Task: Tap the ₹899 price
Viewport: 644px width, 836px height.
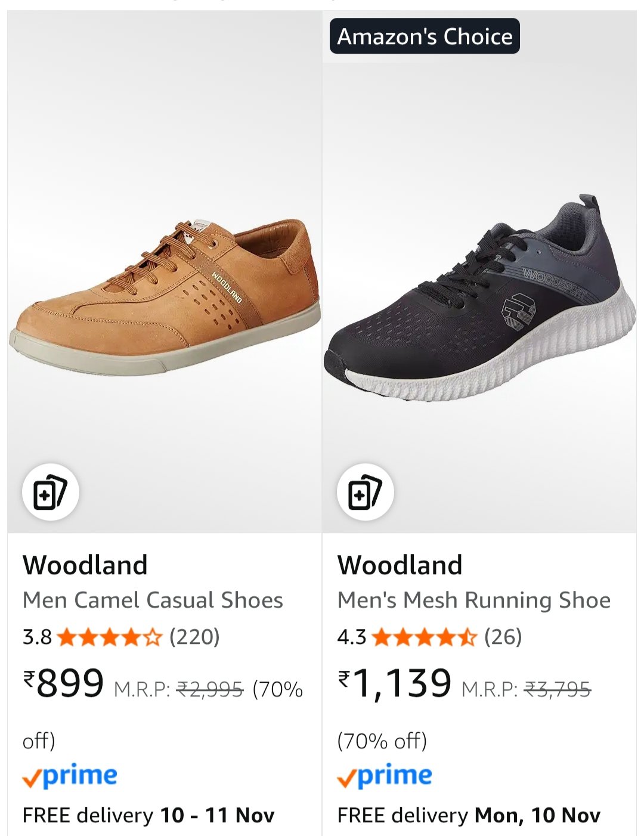Action: (64, 683)
